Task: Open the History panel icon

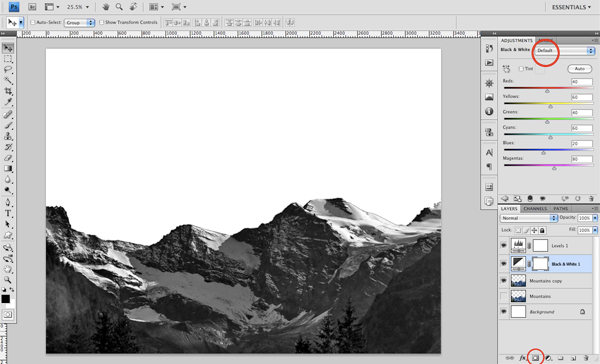Action: (489, 48)
